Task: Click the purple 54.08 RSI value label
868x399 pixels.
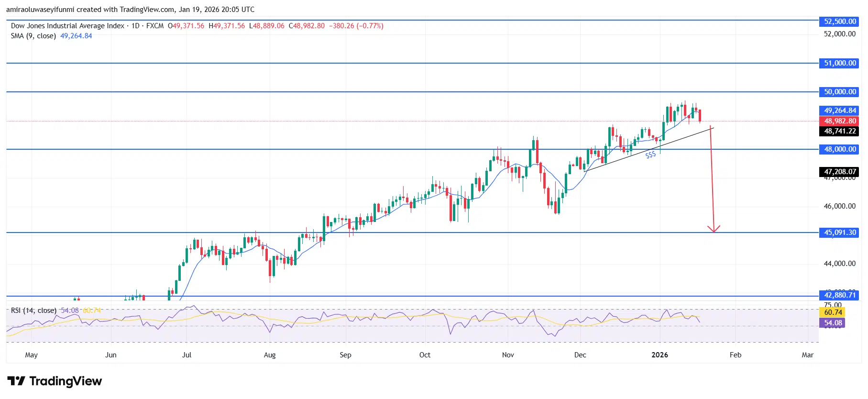Action: pyautogui.click(x=833, y=323)
